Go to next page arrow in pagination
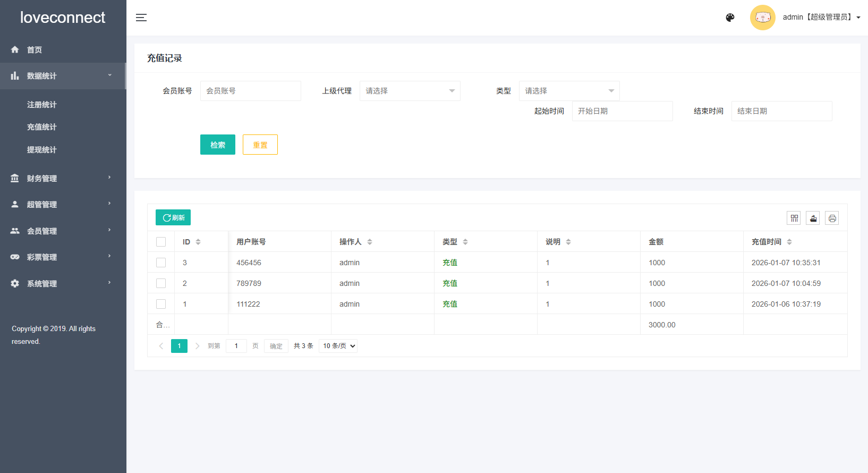The width and height of the screenshot is (868, 473). [x=197, y=346]
